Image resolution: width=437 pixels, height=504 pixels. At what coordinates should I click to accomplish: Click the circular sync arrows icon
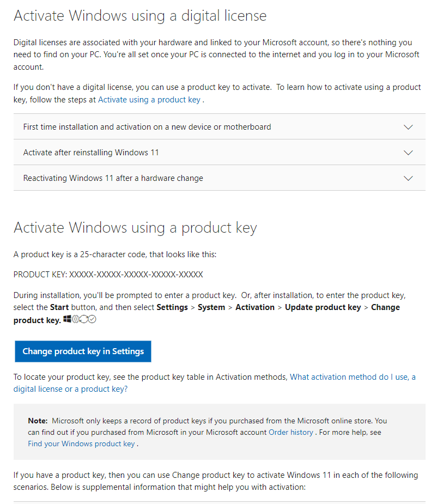pyautogui.click(x=84, y=319)
